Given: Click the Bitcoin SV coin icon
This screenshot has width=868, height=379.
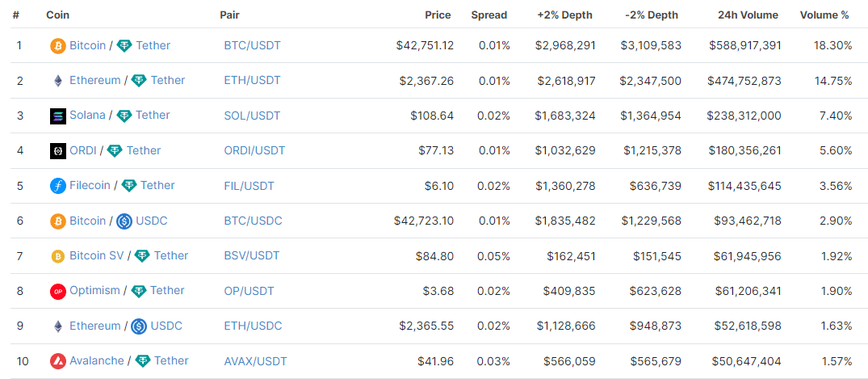Looking at the screenshot, I should [x=57, y=256].
